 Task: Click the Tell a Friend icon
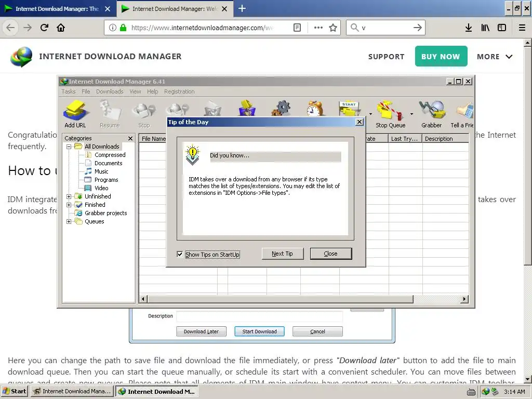point(462,114)
